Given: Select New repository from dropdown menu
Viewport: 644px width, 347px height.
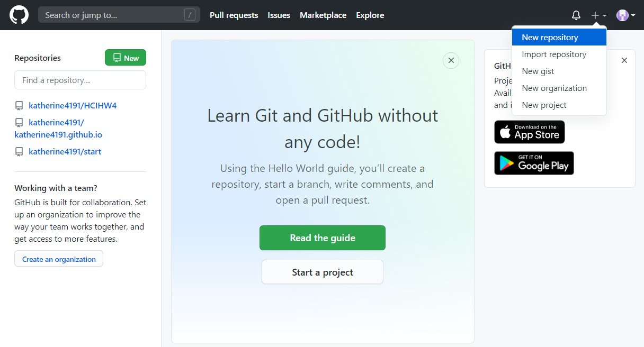Looking at the screenshot, I should (x=559, y=37).
